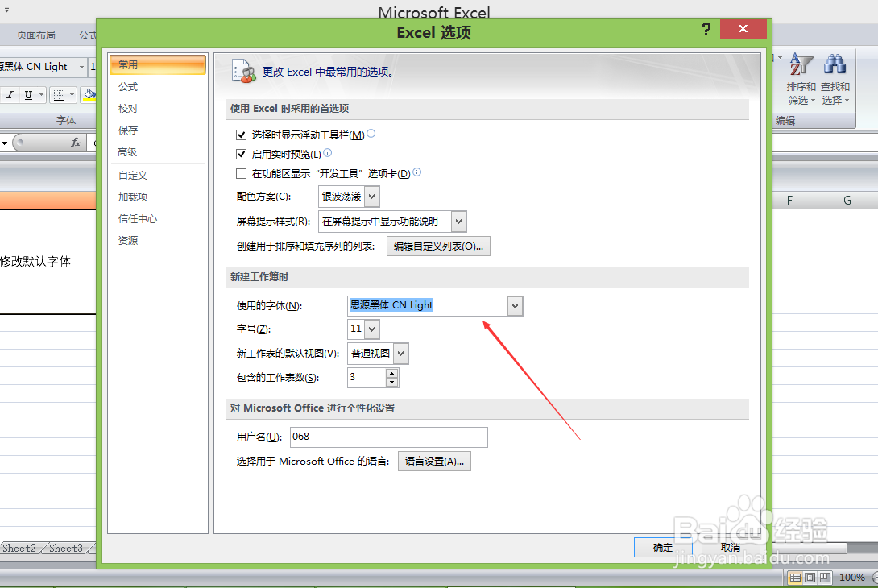
Task: Click info icon beside 启用实时预览
Action: 328,152
